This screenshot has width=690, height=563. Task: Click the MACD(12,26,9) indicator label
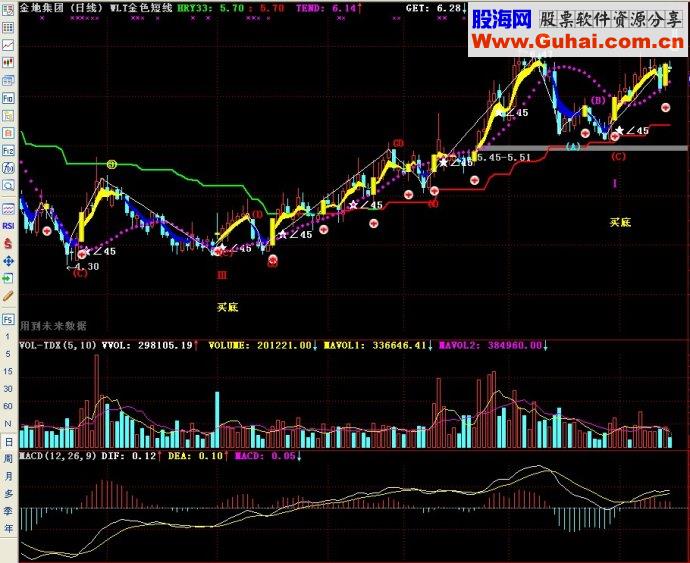click(58, 456)
